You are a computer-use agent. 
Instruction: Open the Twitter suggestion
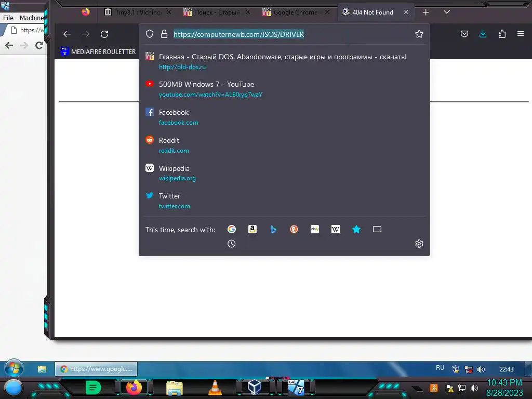[x=284, y=201]
